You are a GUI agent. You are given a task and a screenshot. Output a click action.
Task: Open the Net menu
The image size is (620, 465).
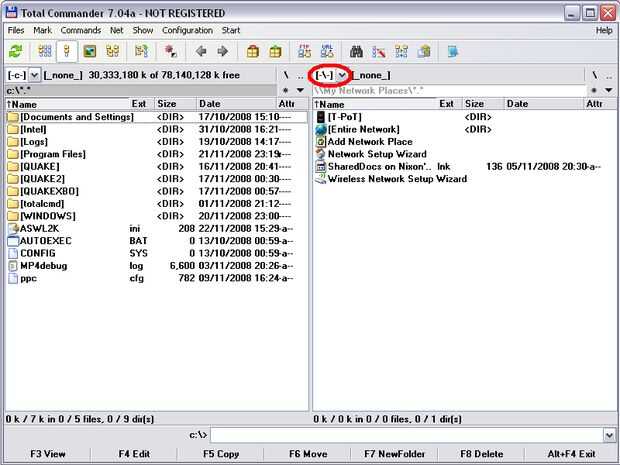(117, 30)
